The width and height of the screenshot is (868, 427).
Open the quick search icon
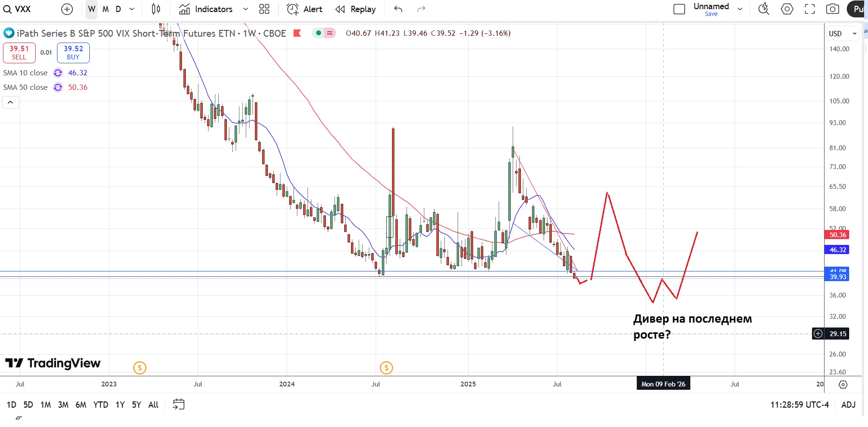pyautogui.click(x=764, y=9)
